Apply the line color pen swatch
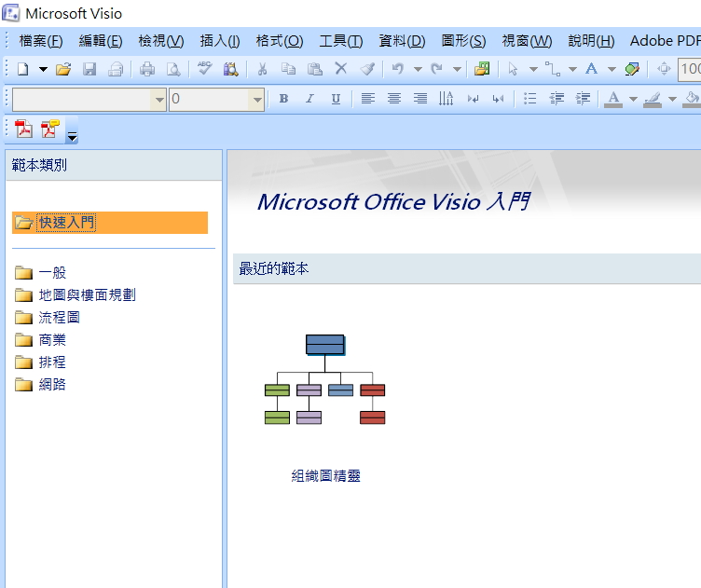The image size is (701, 588). (x=653, y=99)
